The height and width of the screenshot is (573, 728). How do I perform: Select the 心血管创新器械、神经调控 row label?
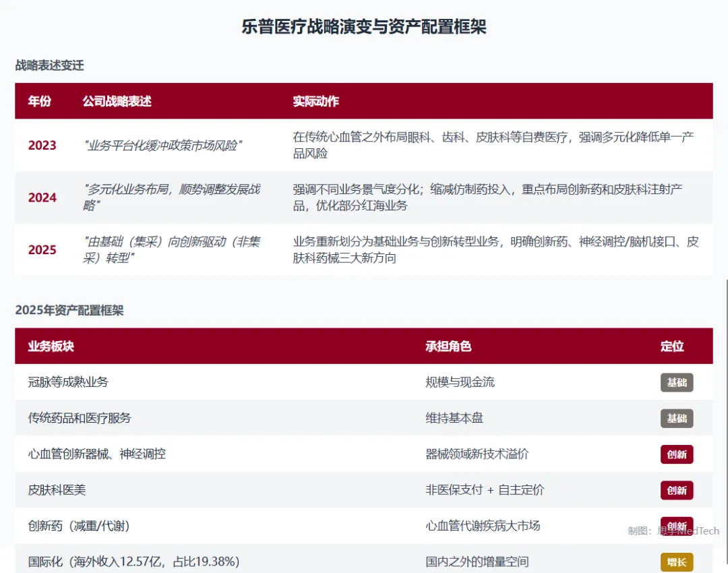coord(96,454)
